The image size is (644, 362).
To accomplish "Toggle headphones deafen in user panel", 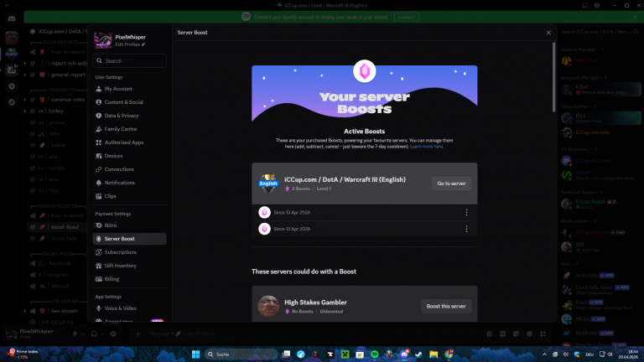I will coord(94,334).
